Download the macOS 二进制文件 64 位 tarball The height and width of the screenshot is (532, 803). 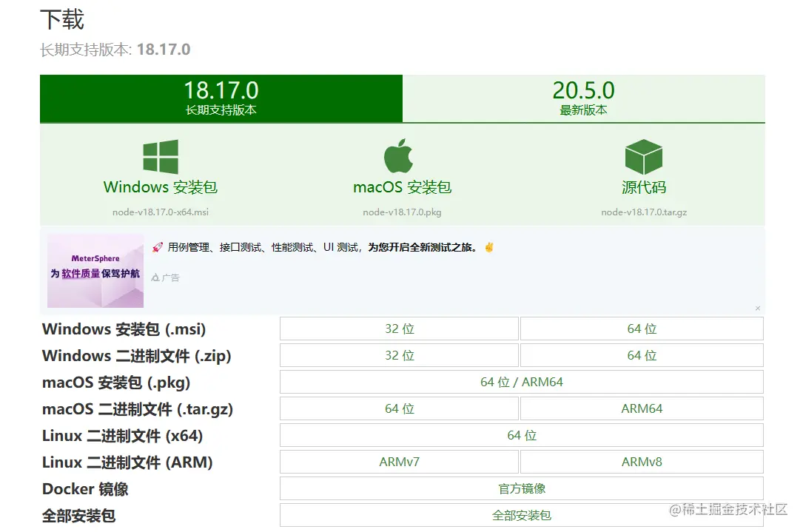coord(399,408)
